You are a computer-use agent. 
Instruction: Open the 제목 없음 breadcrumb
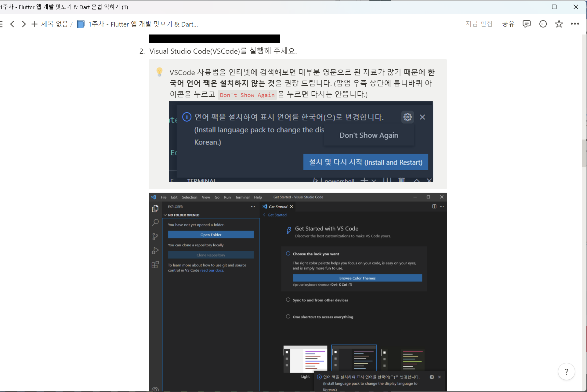(x=55, y=24)
